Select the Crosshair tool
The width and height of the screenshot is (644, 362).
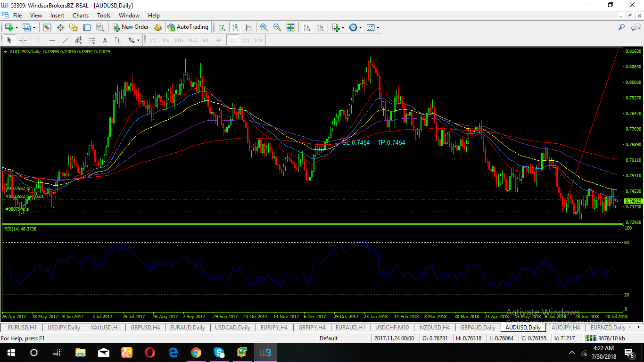point(23,40)
